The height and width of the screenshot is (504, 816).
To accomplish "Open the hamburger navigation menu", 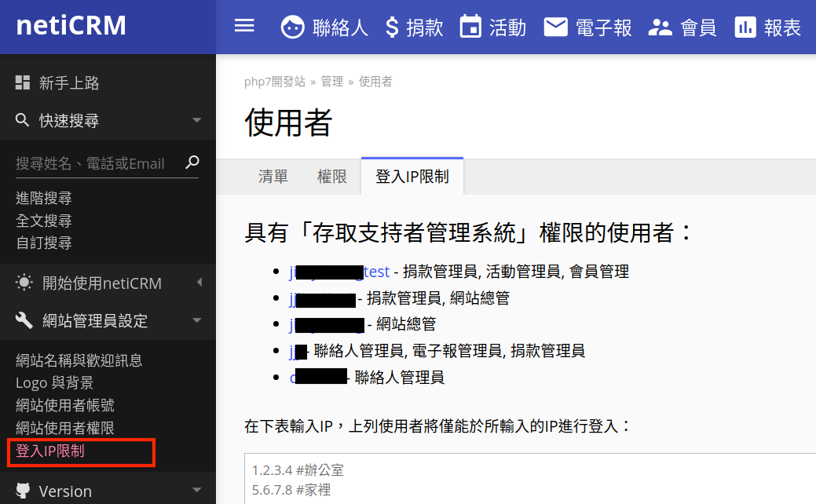I will [x=244, y=25].
